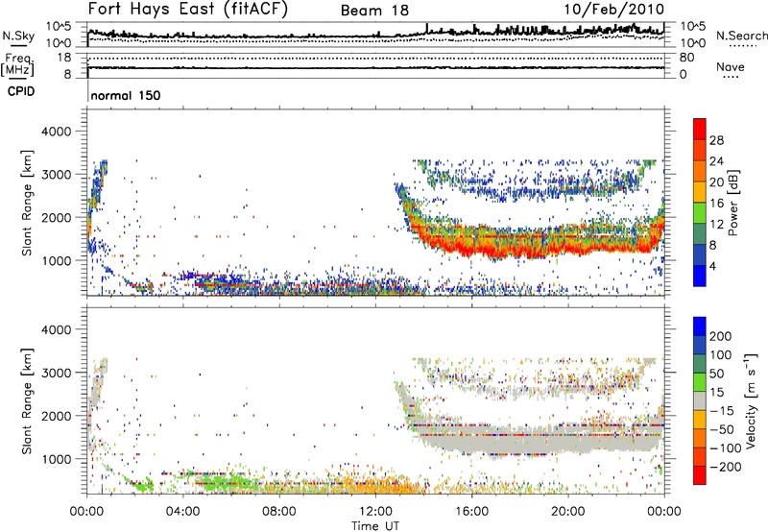Click the 'N.Sky' legend label

[x=18, y=36]
